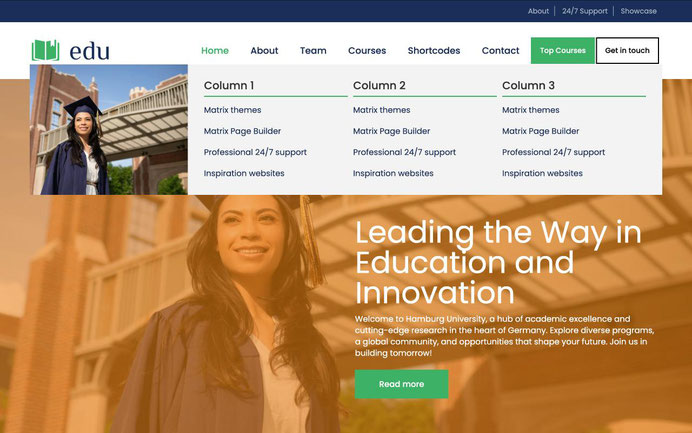Open Matrix Page Builder under Column 2
692x433 pixels.
pyautogui.click(x=391, y=131)
